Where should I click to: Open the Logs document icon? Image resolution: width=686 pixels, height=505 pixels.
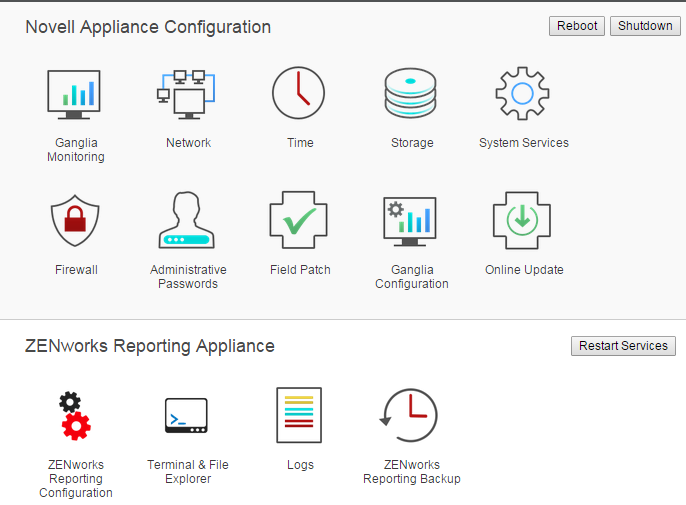(299, 415)
